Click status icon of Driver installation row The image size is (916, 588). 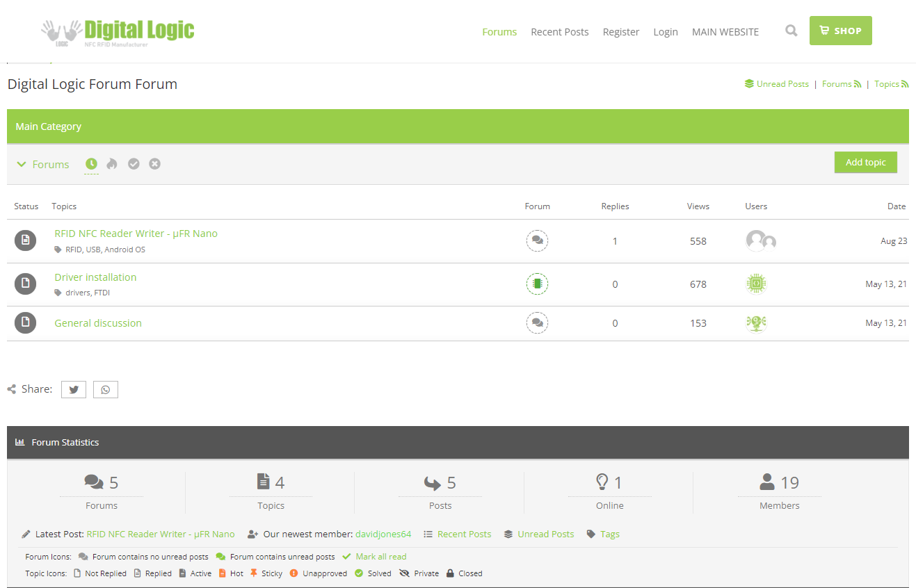coord(25,284)
